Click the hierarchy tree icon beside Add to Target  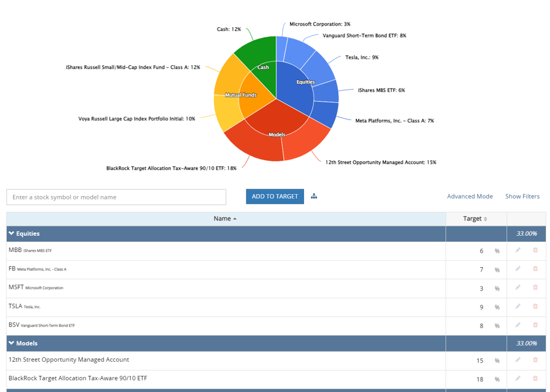[314, 196]
